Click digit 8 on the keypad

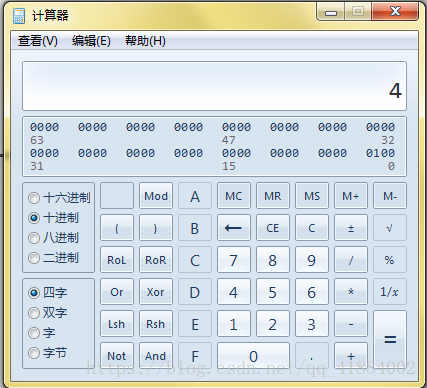pyautogui.click(x=273, y=260)
